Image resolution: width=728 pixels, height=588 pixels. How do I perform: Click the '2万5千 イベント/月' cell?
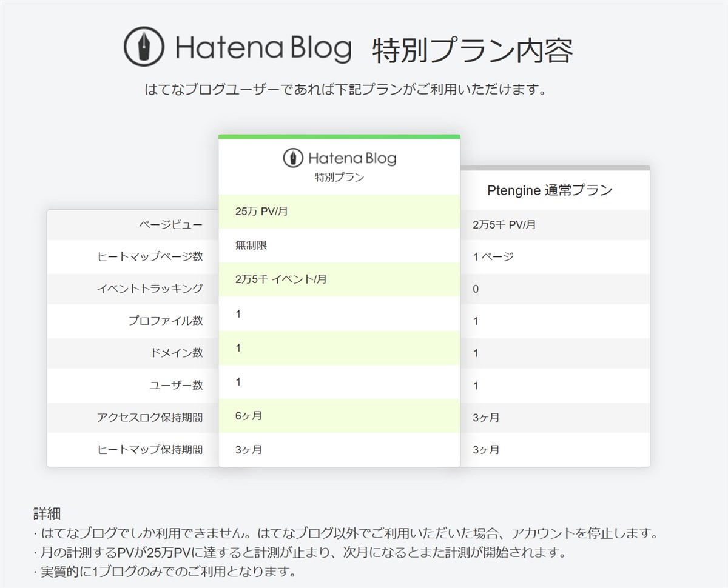[339, 279]
